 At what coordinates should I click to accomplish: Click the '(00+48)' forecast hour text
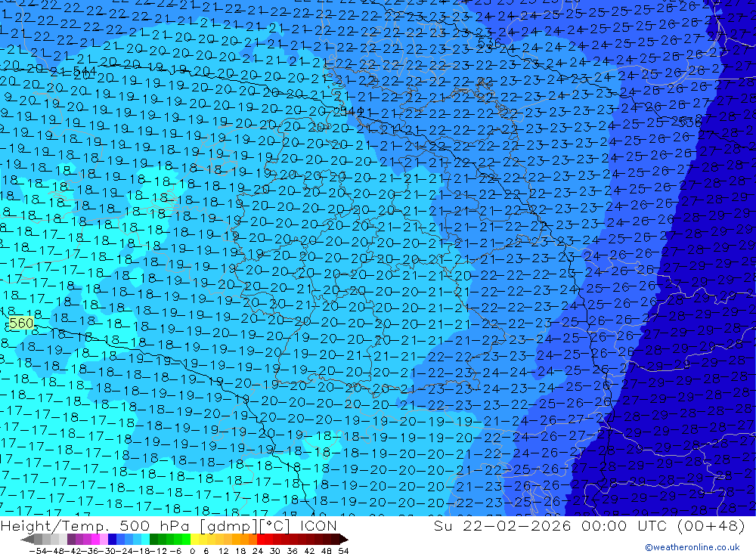(x=711, y=525)
